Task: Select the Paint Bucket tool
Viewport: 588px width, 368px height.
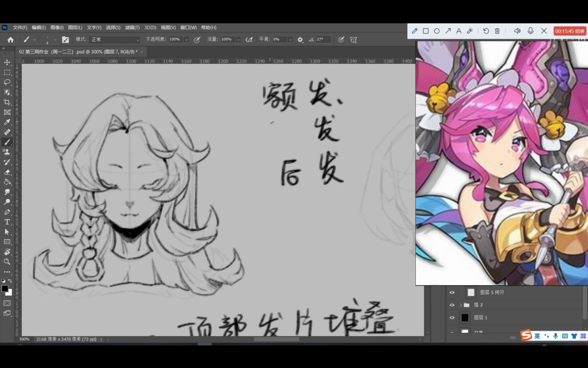Action: [7, 182]
